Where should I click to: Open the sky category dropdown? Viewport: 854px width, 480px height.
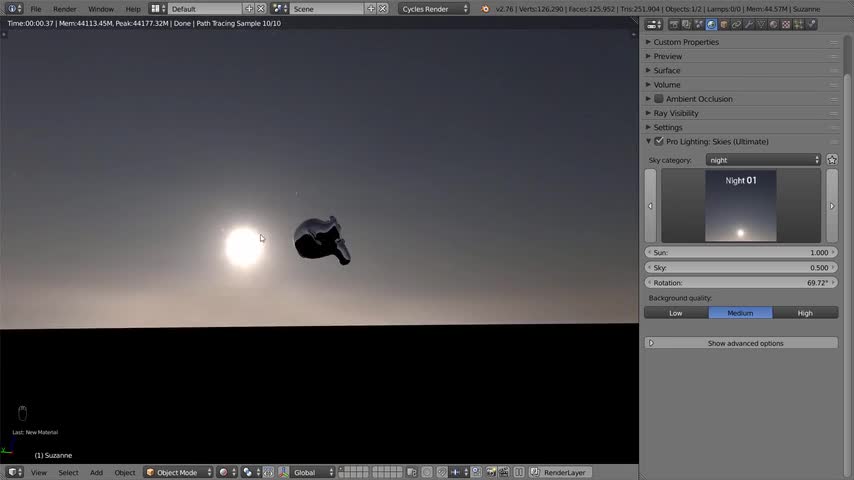click(x=763, y=160)
